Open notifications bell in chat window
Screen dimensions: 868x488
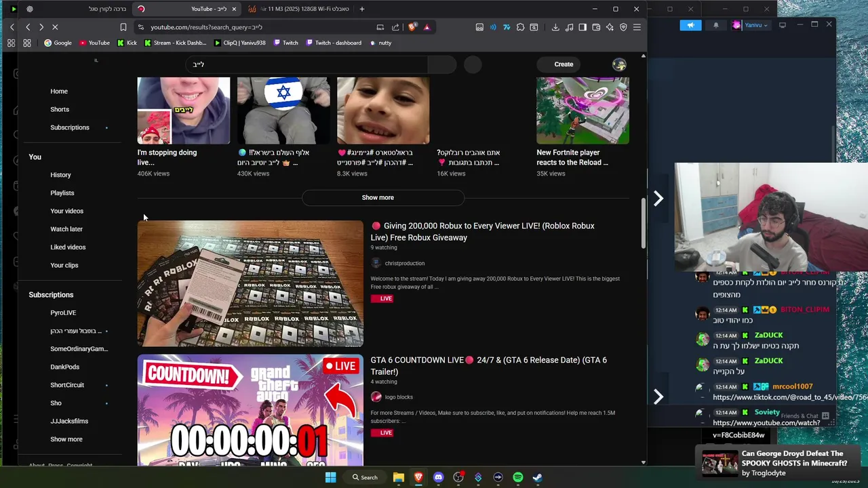pyautogui.click(x=716, y=25)
